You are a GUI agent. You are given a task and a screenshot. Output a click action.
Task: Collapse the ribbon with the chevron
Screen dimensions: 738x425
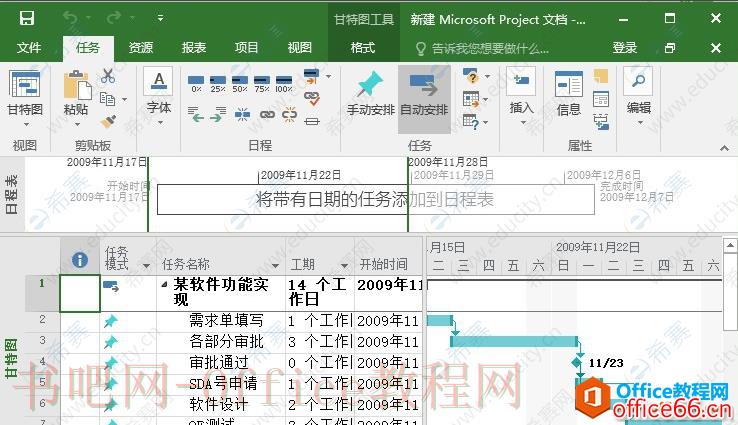click(x=724, y=148)
